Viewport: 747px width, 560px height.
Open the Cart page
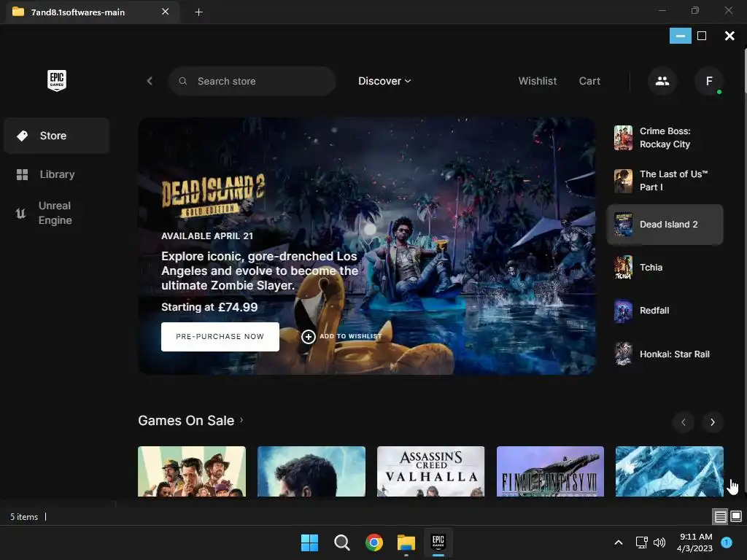pyautogui.click(x=589, y=81)
